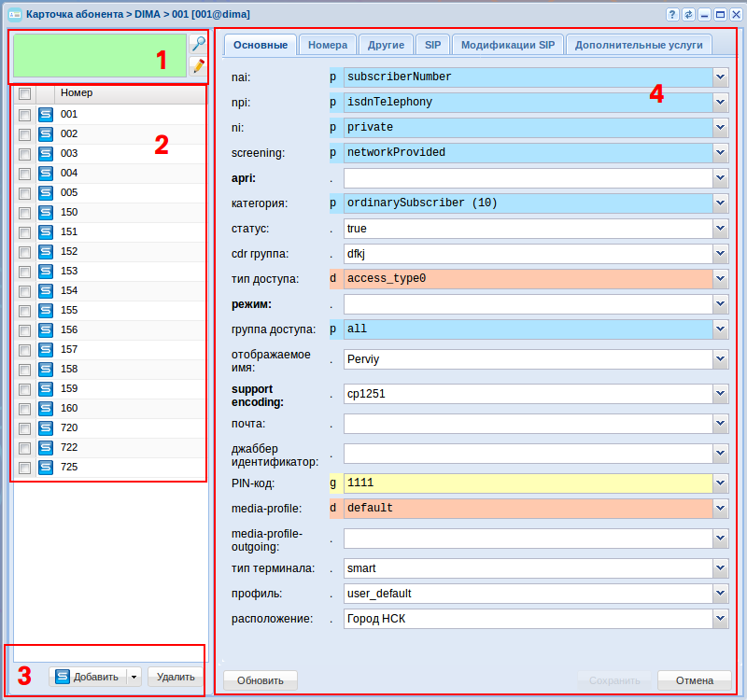Tick the checkbox for number 720

(x=24, y=428)
